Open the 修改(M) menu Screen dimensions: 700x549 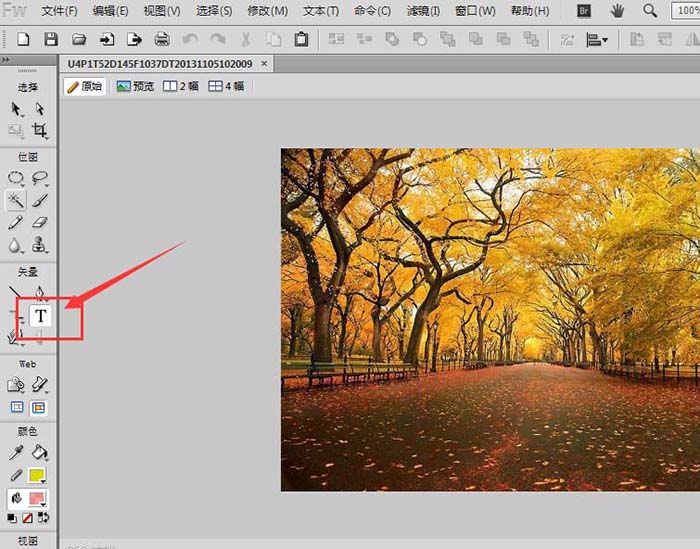tap(267, 11)
